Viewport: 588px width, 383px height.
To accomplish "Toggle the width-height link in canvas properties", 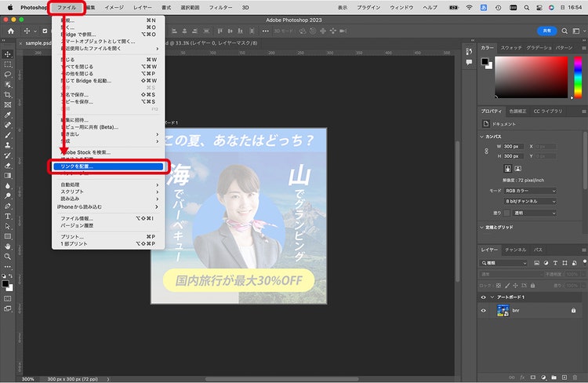I will click(486, 151).
